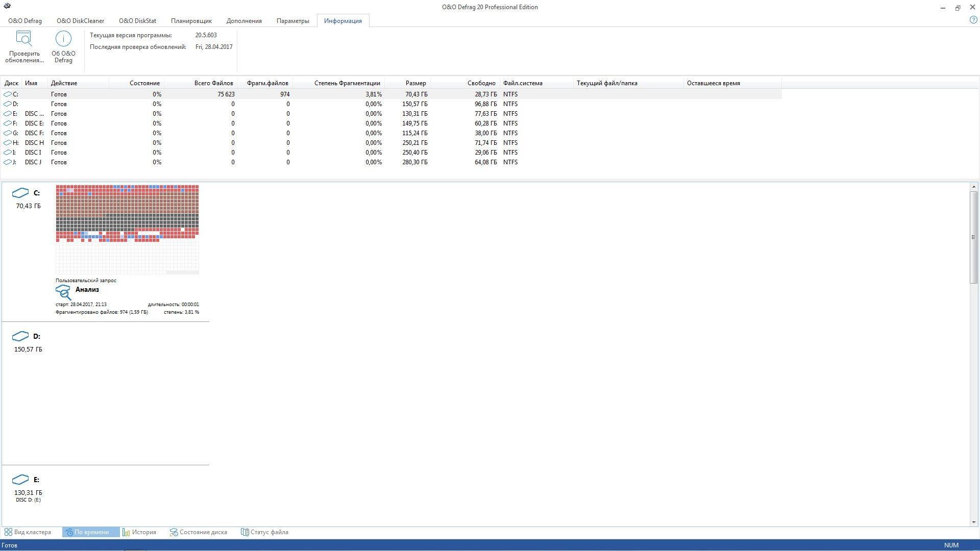Click the Анализ magnifier icon
This screenshot has width=980, height=551.
click(x=63, y=292)
